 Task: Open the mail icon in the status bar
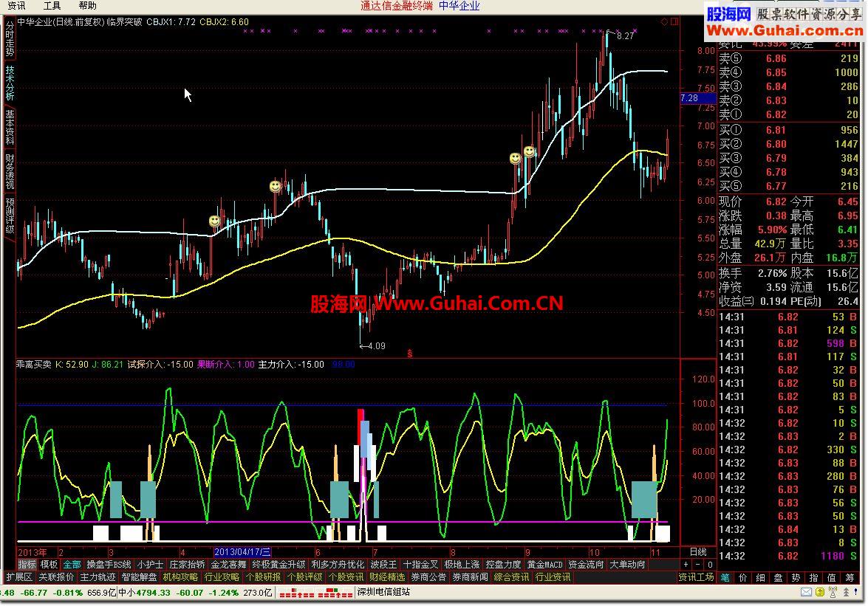pyautogui.click(x=807, y=592)
